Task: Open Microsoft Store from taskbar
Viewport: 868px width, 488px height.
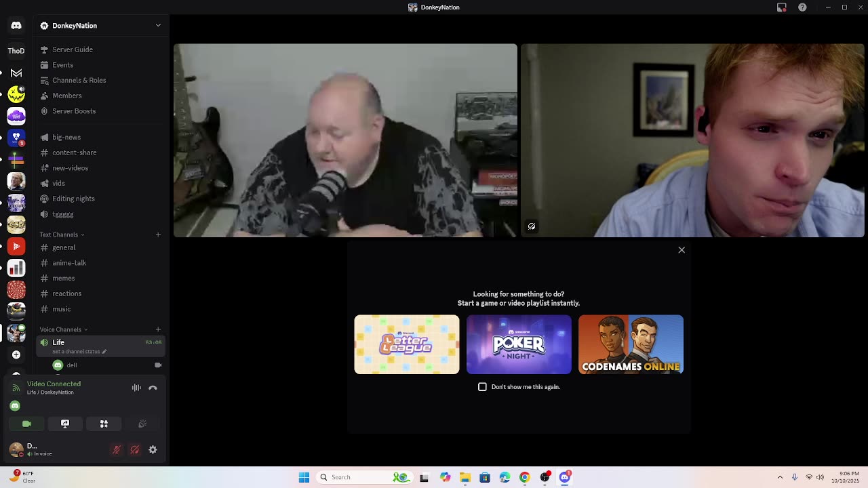Action: coord(485,477)
